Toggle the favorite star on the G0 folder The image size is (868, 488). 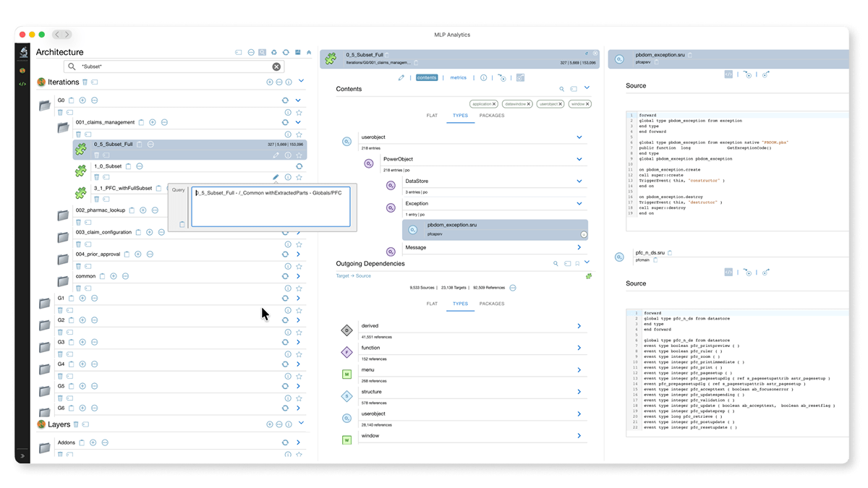click(x=299, y=113)
